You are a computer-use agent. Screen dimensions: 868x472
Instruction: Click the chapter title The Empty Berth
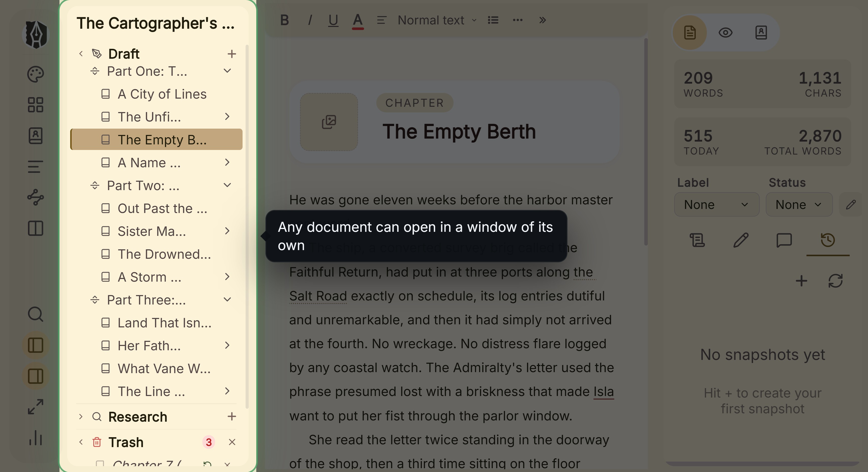point(459,131)
